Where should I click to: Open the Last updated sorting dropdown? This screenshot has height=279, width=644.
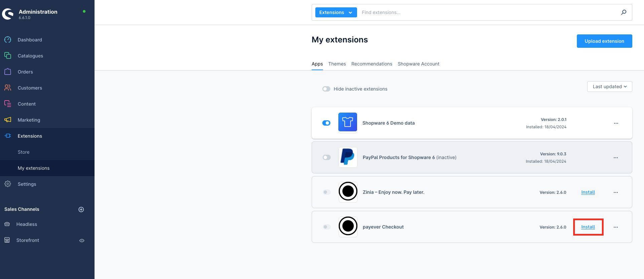(x=610, y=87)
